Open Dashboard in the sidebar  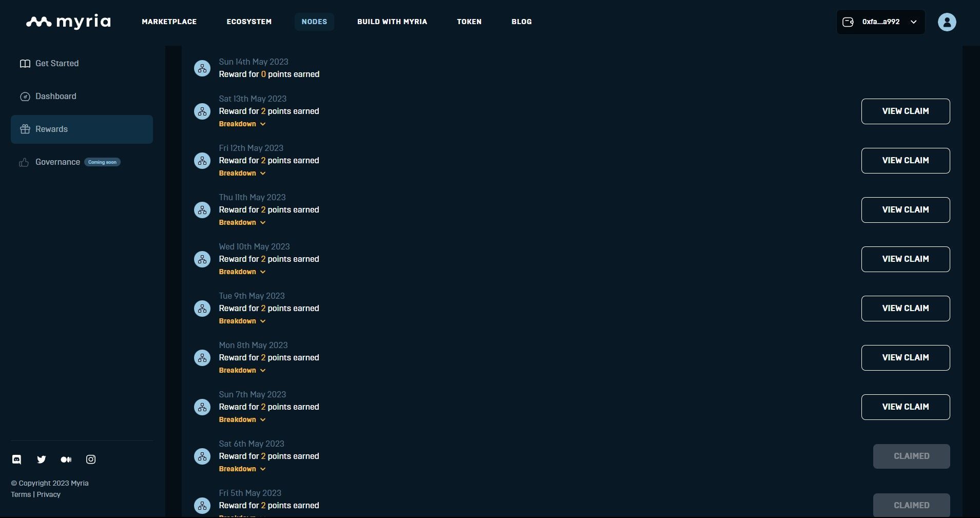[55, 96]
